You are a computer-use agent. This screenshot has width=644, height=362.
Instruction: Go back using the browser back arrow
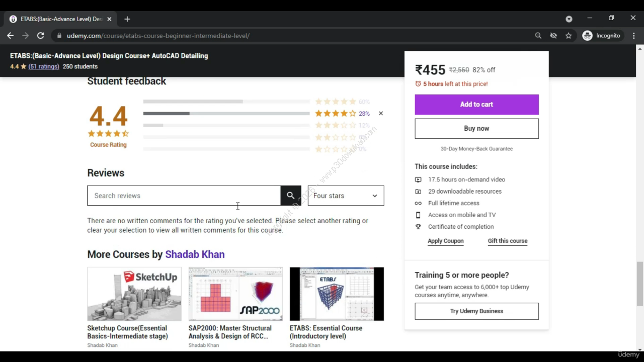point(10,36)
